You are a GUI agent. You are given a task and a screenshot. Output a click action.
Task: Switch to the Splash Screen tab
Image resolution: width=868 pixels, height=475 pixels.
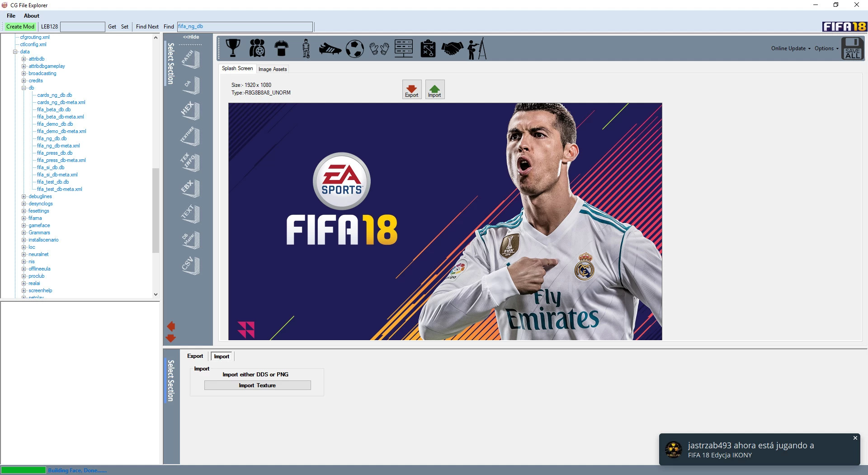[237, 68]
